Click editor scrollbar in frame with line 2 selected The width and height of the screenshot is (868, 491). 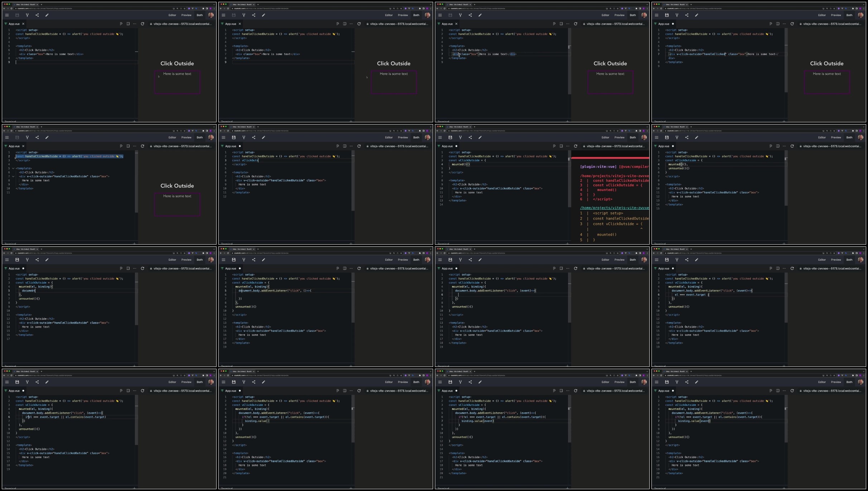[x=136, y=181]
